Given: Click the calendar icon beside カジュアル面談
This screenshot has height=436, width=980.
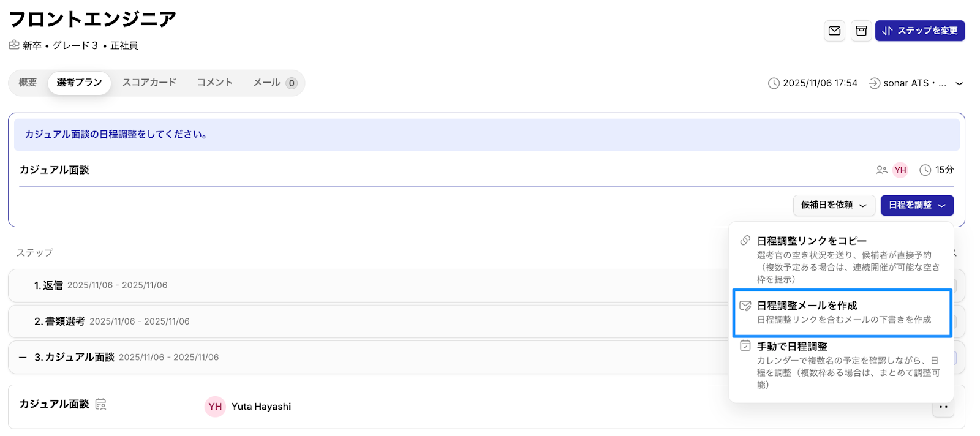Looking at the screenshot, I should pos(101,404).
